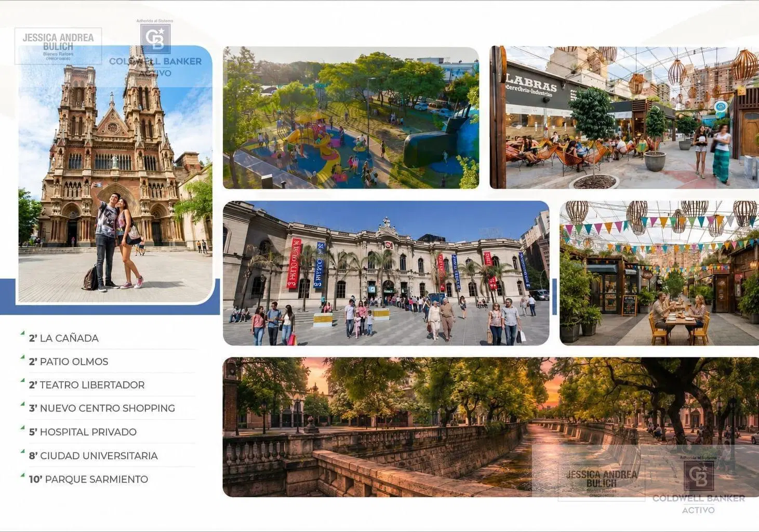Click the green marker beside NUEVO CENTRO SHOPPING
This screenshot has width=759, height=532.
[x=22, y=404]
